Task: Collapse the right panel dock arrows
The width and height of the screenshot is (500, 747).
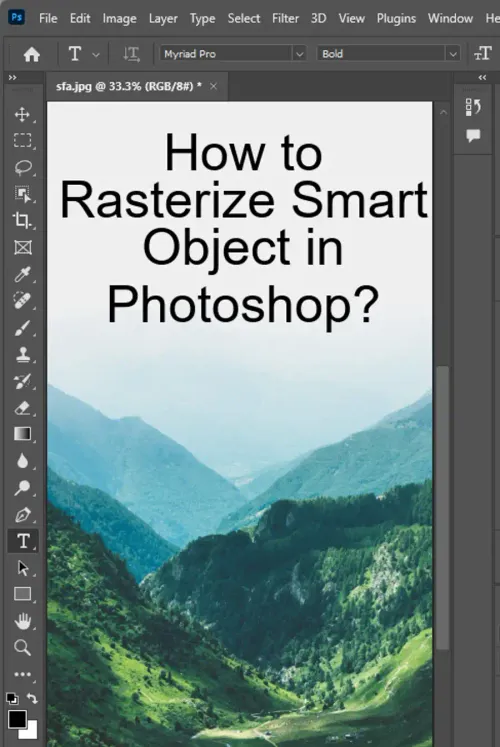Action: tap(482, 77)
